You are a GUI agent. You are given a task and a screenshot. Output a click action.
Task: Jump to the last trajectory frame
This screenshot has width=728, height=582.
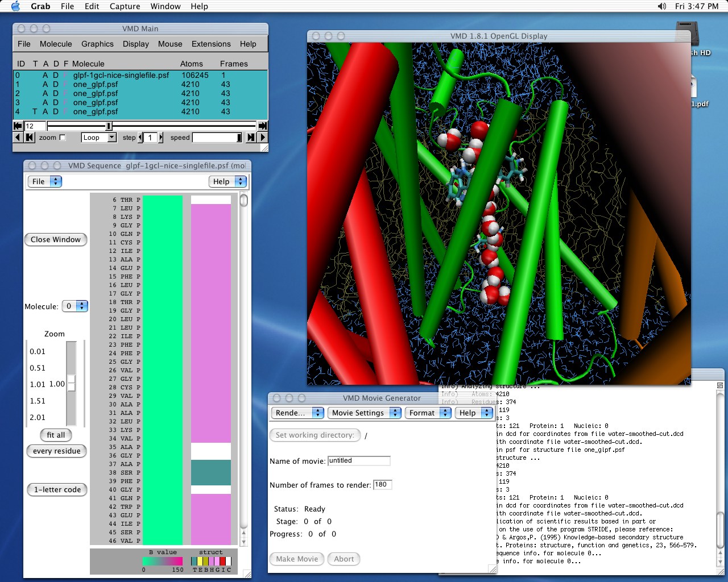click(262, 126)
